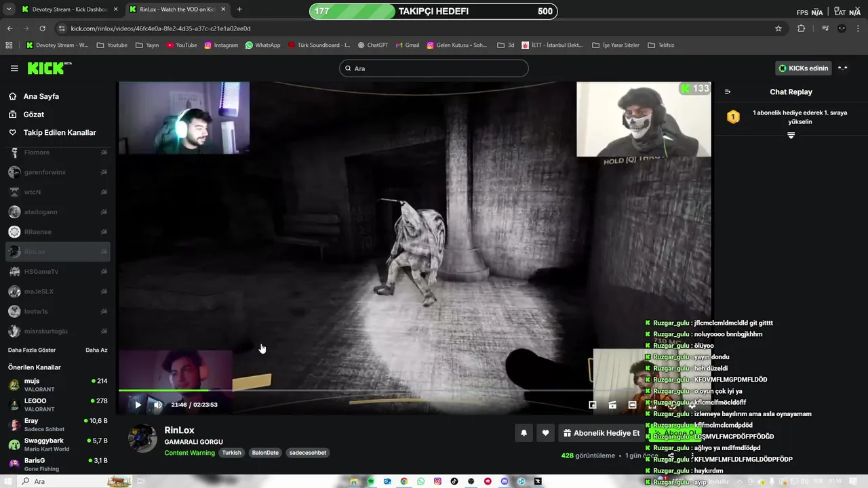Click the address bar URL
Screen dimensions: 868x488
pyautogui.click(x=161, y=28)
